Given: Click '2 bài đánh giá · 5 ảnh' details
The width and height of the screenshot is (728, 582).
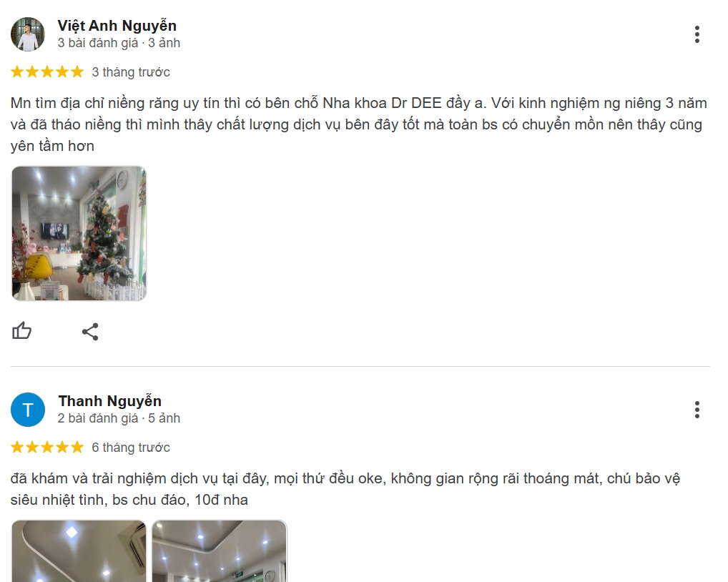Looking at the screenshot, I should click(119, 418).
